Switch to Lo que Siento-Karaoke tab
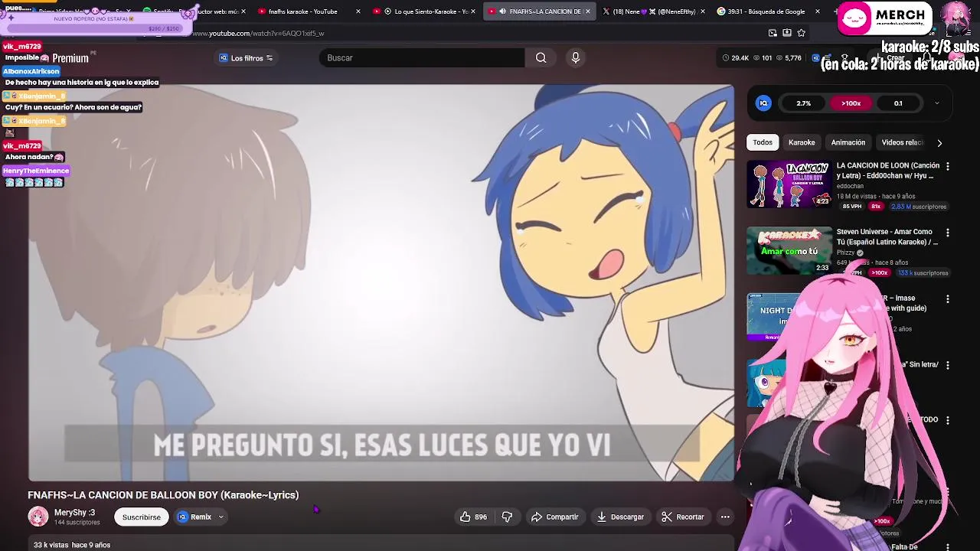Image resolution: width=980 pixels, height=551 pixels. (x=421, y=11)
